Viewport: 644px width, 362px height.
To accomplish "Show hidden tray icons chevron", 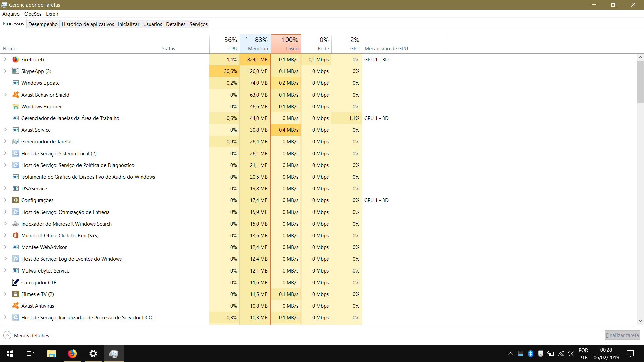I will tap(510, 354).
